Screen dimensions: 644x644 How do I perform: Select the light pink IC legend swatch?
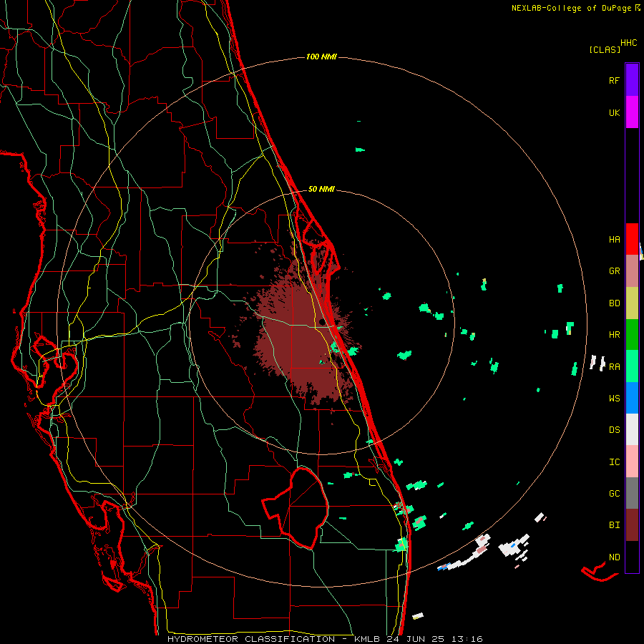coord(632,462)
